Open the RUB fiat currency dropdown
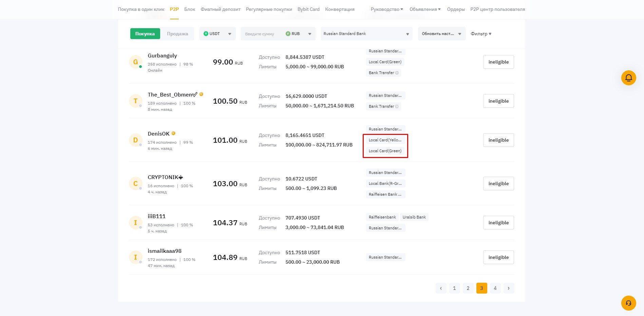Image resolution: width=644 pixels, height=316 pixels. pos(299,34)
